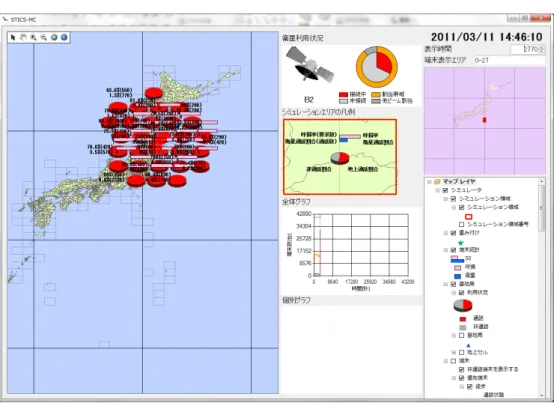
Task: Collapse the 重み付け tree node
Action: (446, 233)
